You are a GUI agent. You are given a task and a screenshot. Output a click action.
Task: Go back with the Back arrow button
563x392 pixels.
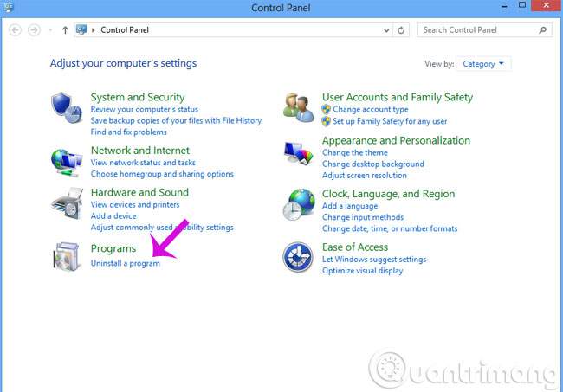tap(15, 30)
